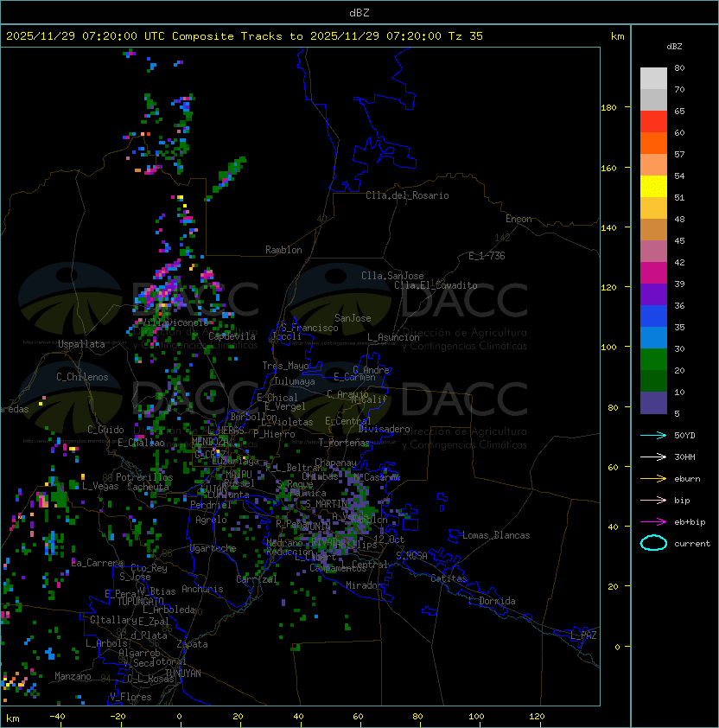Click the '-20' tick on bottom km axis
This screenshot has height=728, width=719.
[118, 717]
